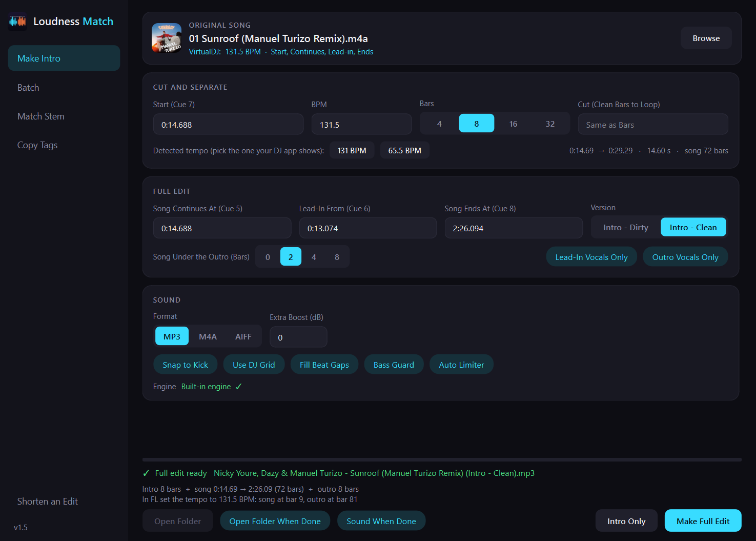Click Make Full Edit button

[703, 521]
